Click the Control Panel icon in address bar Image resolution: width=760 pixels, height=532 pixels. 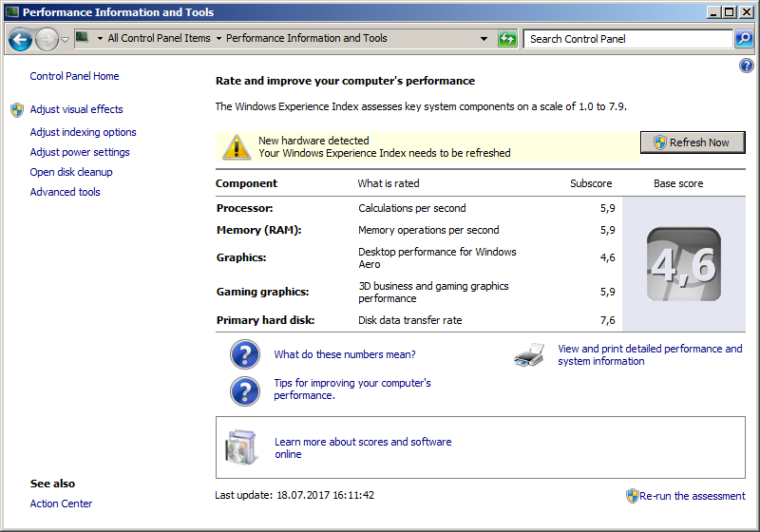coord(82,37)
